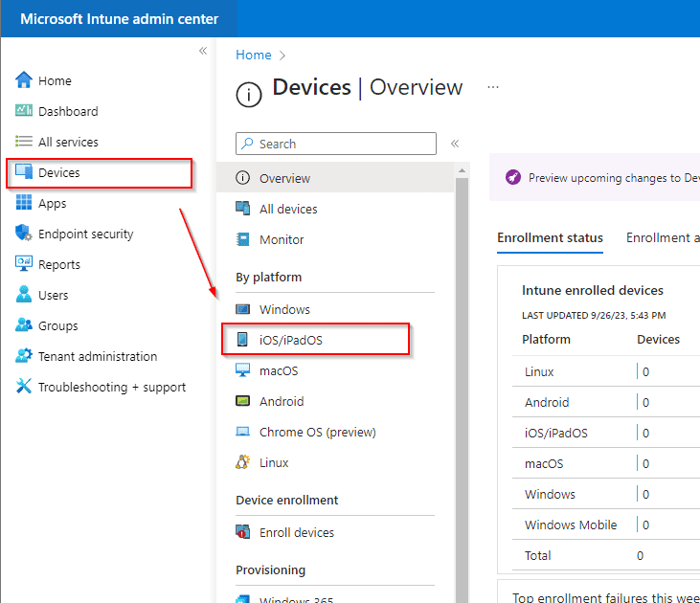This screenshot has width=700, height=603.
Task: Click the Tenant administration gear icon
Action: [x=24, y=356]
